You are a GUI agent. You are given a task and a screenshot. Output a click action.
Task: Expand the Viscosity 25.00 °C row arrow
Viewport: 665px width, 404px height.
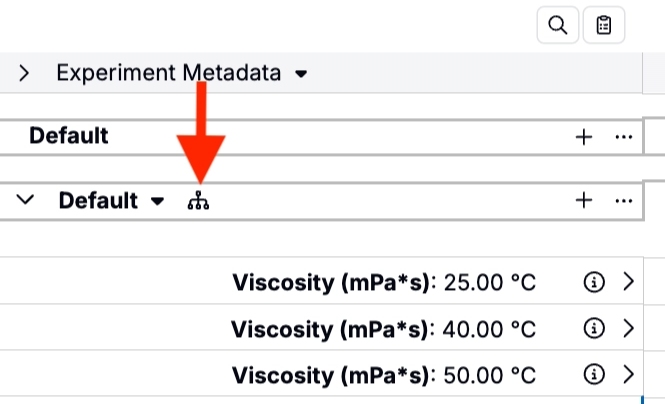pyautogui.click(x=629, y=281)
